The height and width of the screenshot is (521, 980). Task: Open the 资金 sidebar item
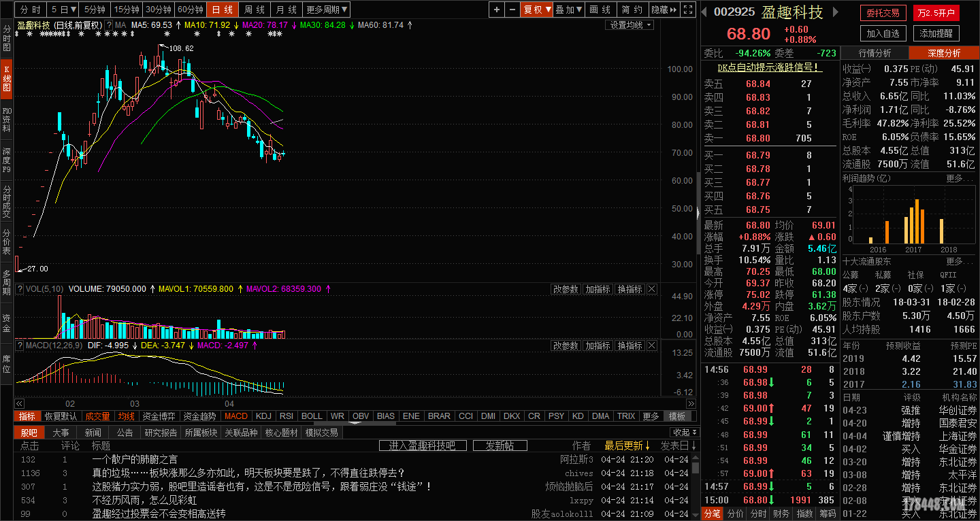[x=6, y=323]
